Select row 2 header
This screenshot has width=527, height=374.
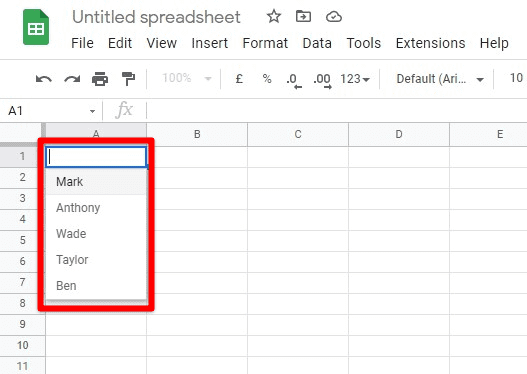(x=22, y=177)
